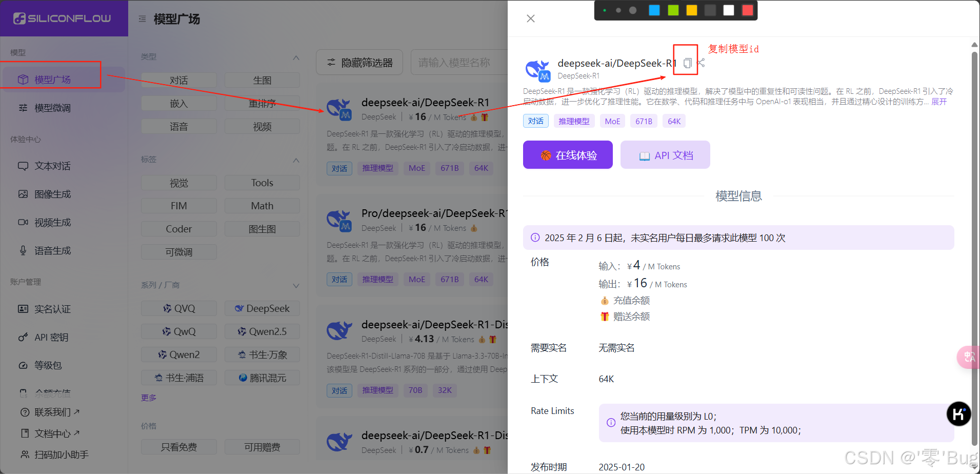
Task: Collapse the 标签 filter section
Action: (296, 160)
